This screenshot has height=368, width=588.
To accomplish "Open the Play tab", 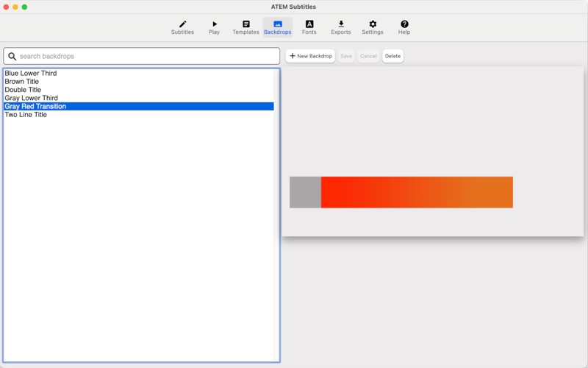I will (x=214, y=27).
